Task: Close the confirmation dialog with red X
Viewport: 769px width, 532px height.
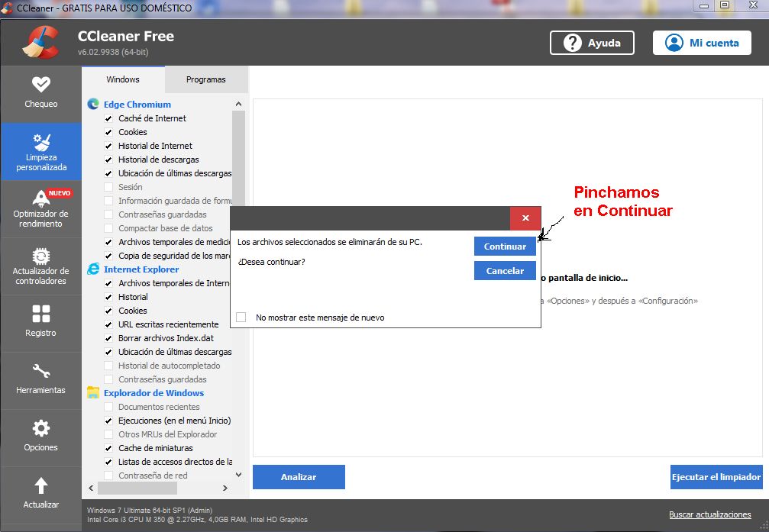Action: click(525, 218)
